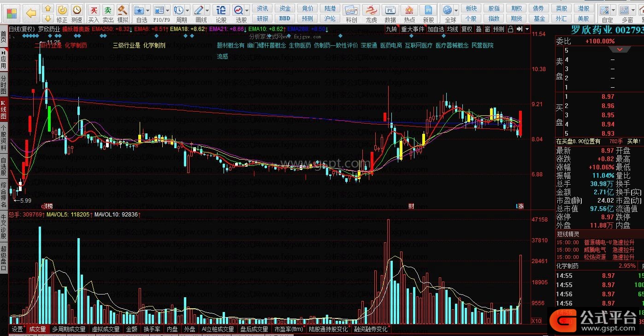Image resolution: width=644 pixels, height=336 pixels.
Task: Click the BBD button
Action: (285, 18)
